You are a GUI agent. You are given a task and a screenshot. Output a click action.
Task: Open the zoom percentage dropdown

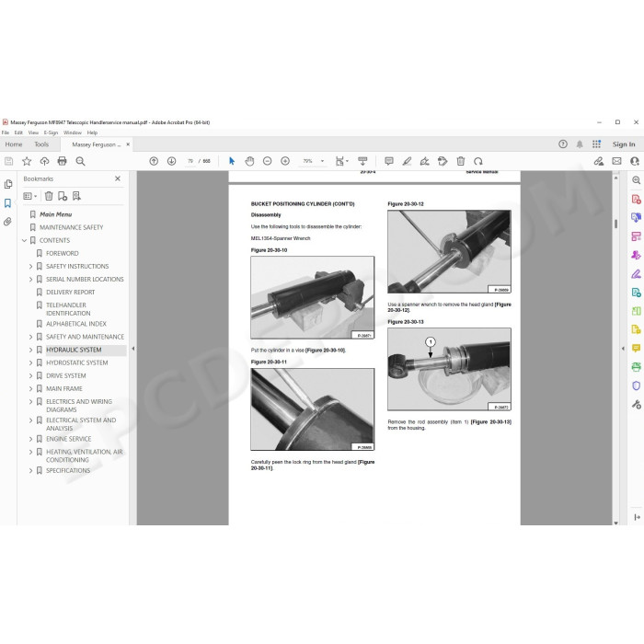click(322, 161)
